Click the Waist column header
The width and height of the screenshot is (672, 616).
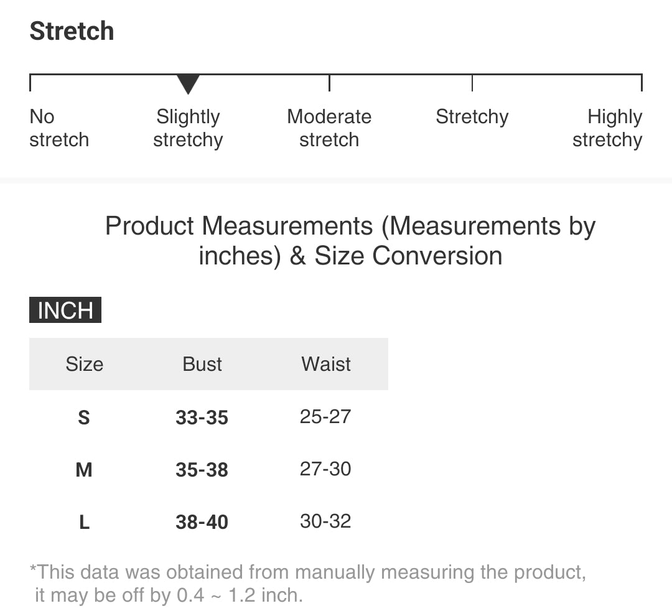tap(326, 364)
